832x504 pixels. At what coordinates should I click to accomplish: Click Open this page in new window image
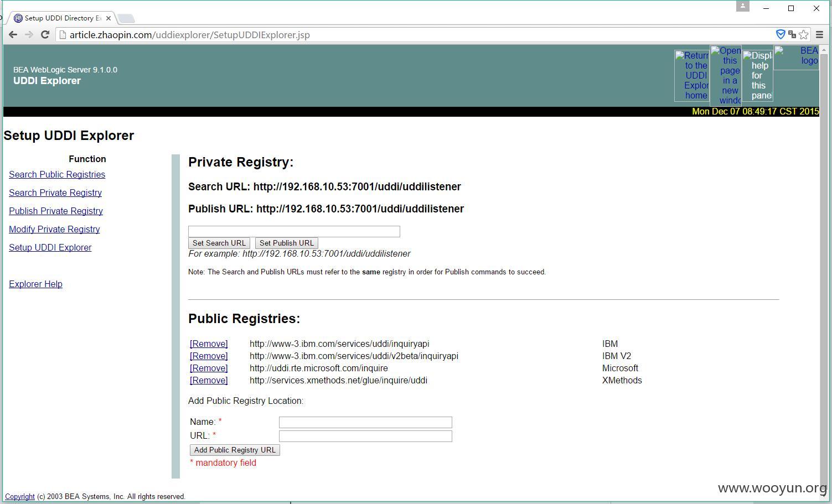pos(726,76)
